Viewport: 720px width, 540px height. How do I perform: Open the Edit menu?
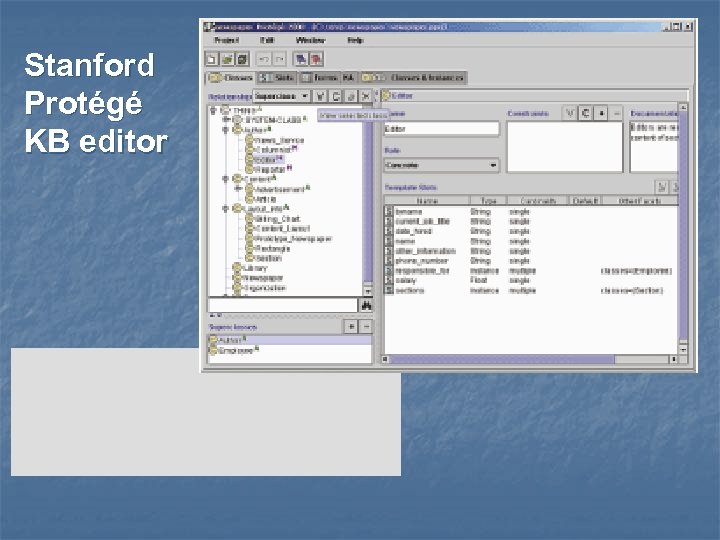point(267,40)
